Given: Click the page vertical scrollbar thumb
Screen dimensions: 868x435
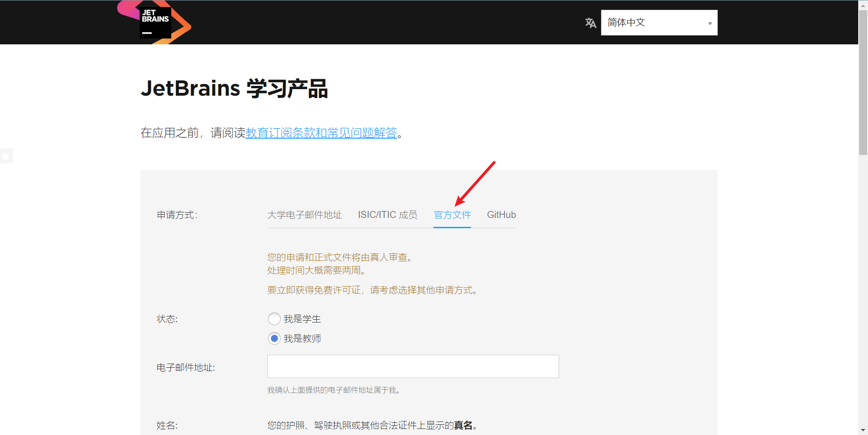Looking at the screenshot, I should point(863,82).
